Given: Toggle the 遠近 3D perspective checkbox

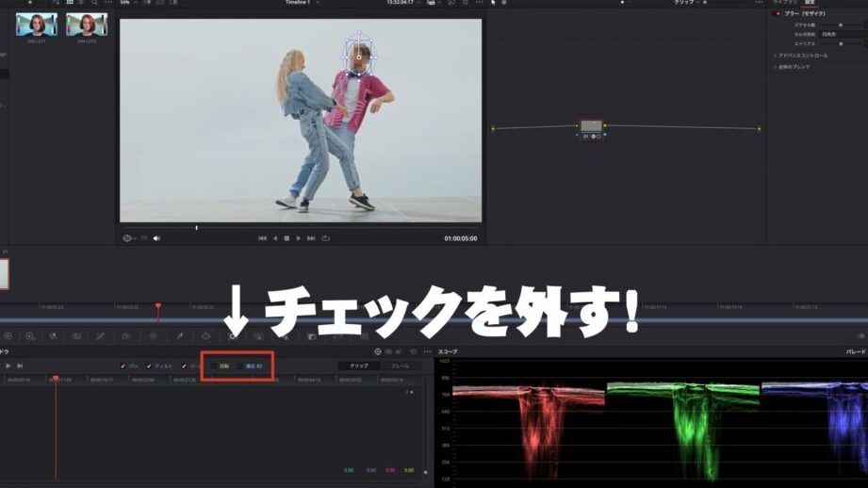Looking at the screenshot, I should point(240,366).
